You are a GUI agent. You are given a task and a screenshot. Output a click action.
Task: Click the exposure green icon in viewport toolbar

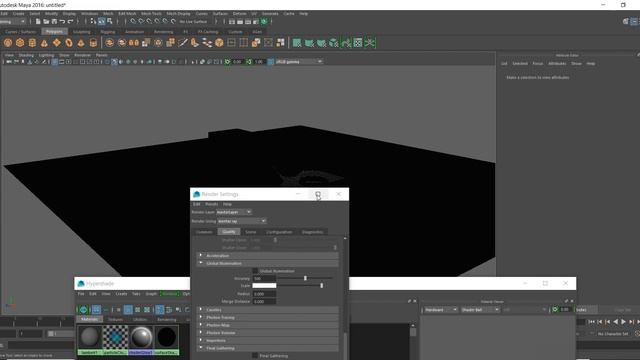pos(228,62)
